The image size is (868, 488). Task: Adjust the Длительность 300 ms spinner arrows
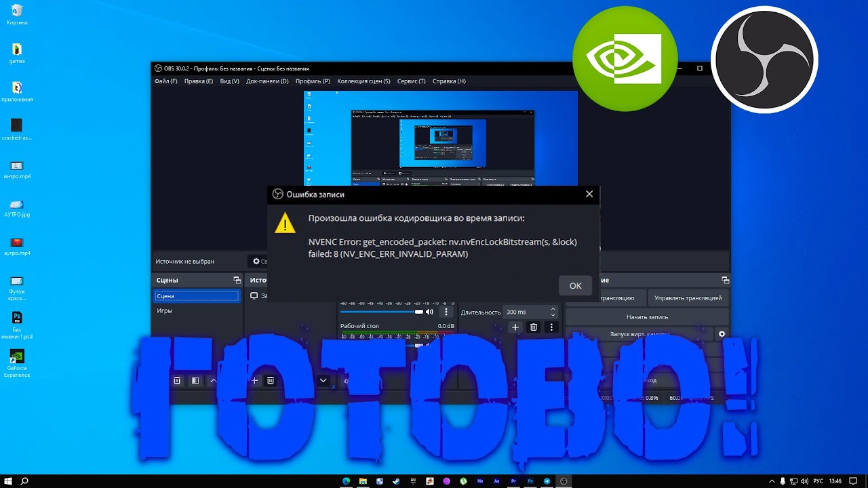click(553, 312)
